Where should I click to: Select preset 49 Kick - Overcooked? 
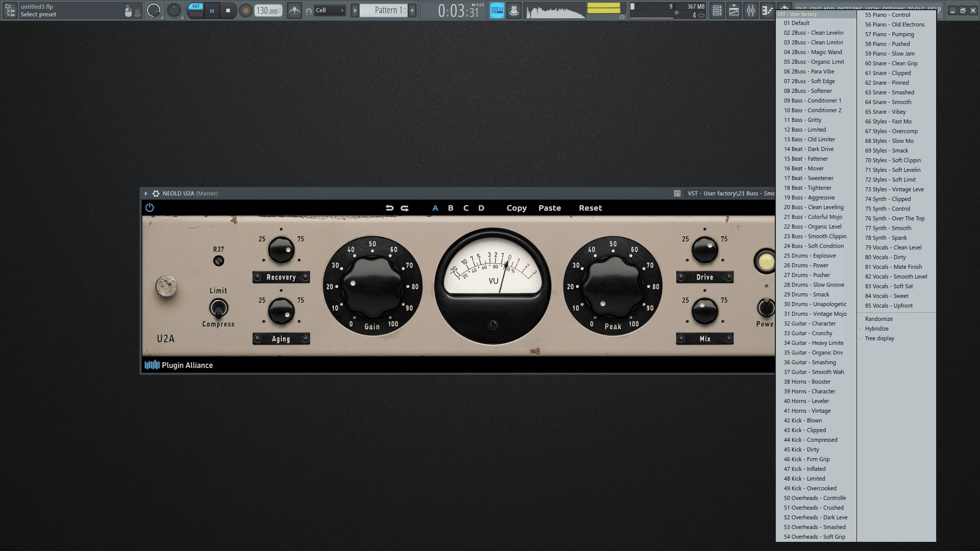pos(816,488)
